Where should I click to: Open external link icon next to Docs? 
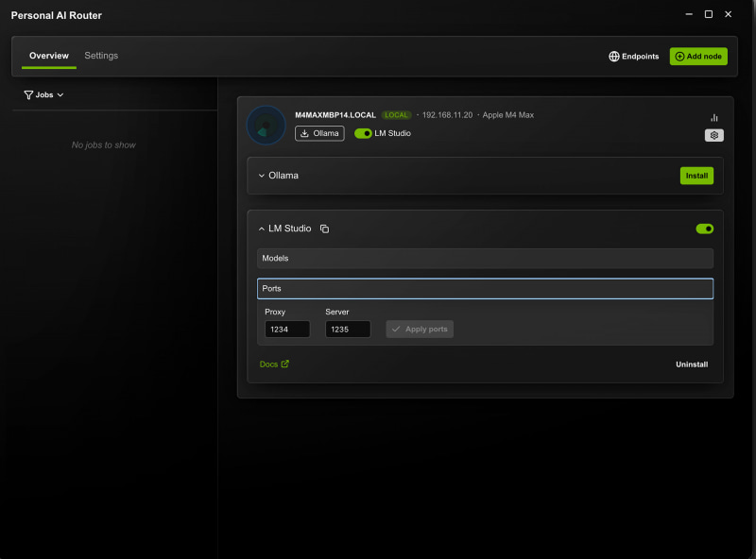coord(285,364)
